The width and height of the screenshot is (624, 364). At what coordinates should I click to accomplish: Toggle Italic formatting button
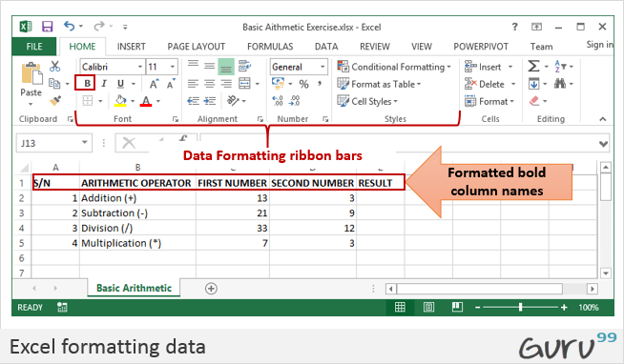(104, 84)
